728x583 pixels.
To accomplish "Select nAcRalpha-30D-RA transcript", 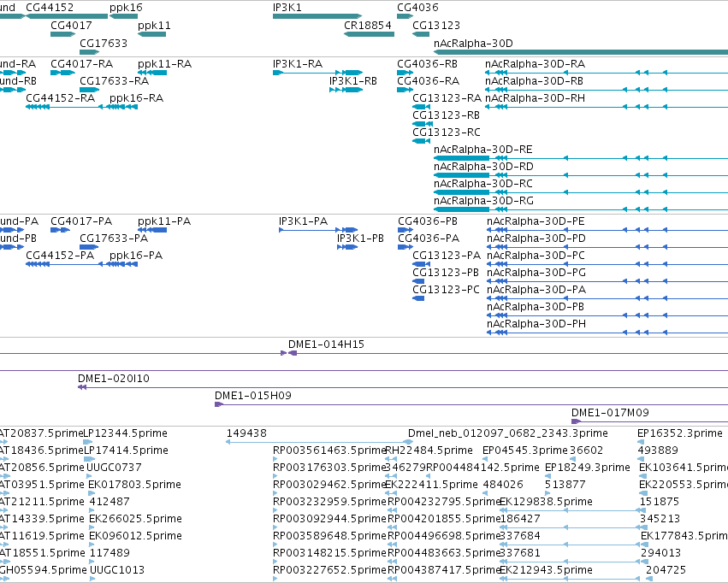I will click(x=607, y=73).
